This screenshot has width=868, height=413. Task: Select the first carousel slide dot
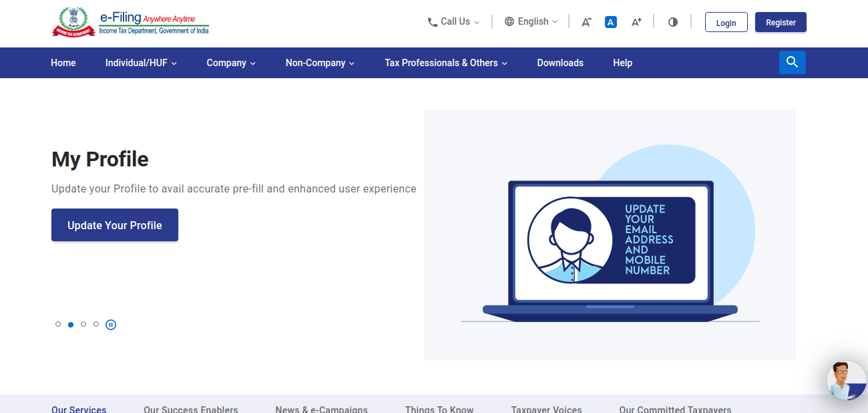pyautogui.click(x=58, y=324)
